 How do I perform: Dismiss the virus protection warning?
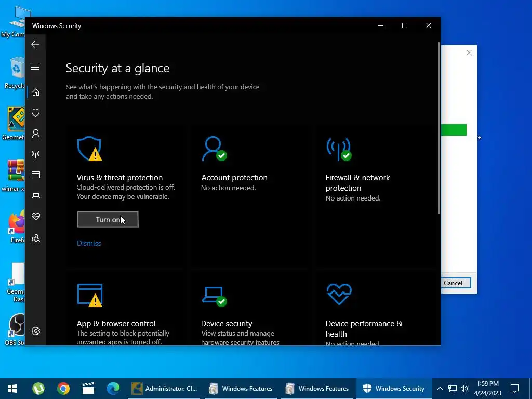89,243
